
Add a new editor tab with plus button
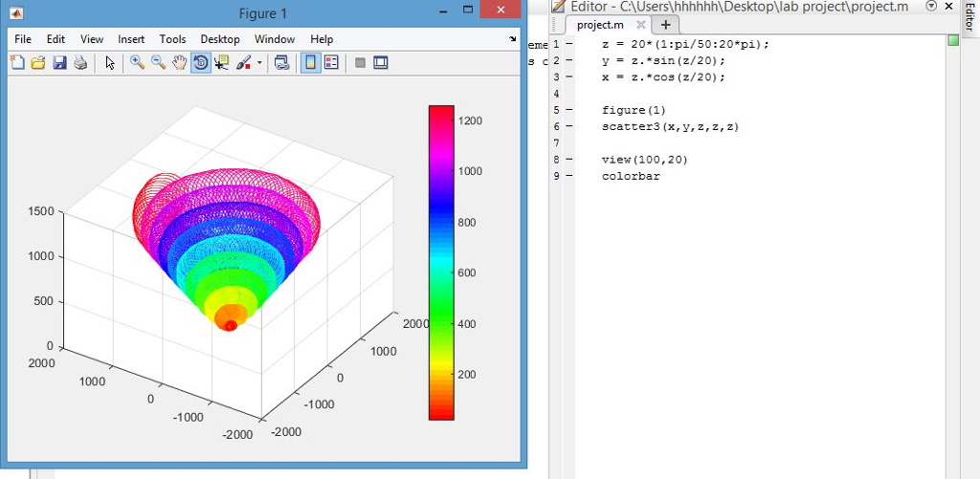[x=665, y=25]
